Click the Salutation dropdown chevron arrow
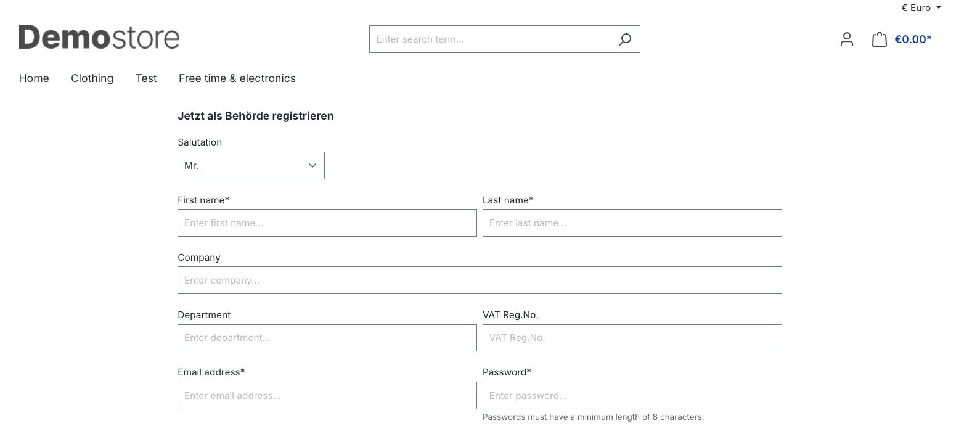 [312, 166]
